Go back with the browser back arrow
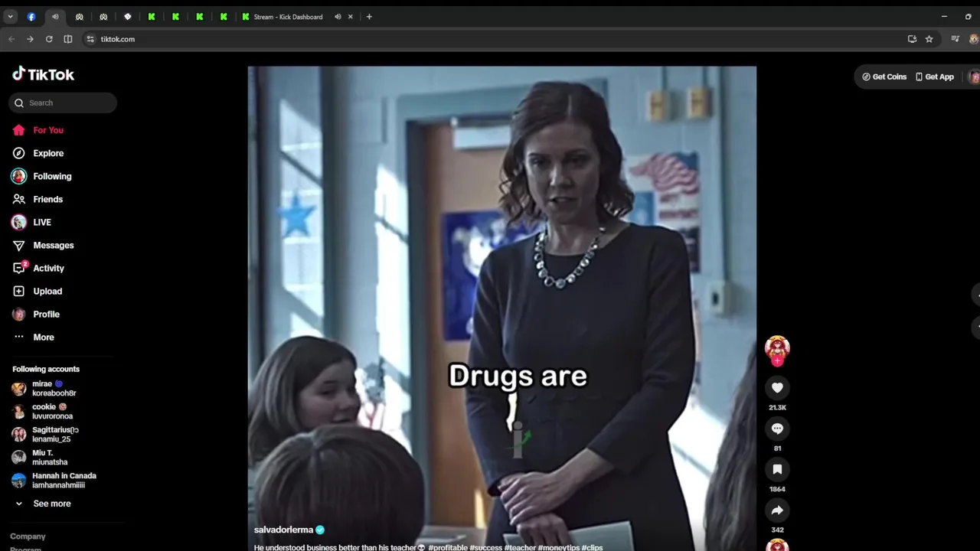 pyautogui.click(x=11, y=39)
